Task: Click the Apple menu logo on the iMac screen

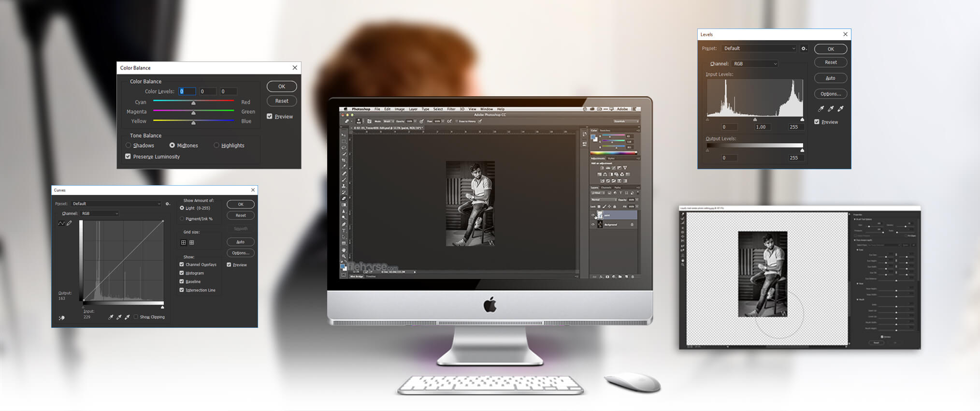Action: pyautogui.click(x=346, y=109)
